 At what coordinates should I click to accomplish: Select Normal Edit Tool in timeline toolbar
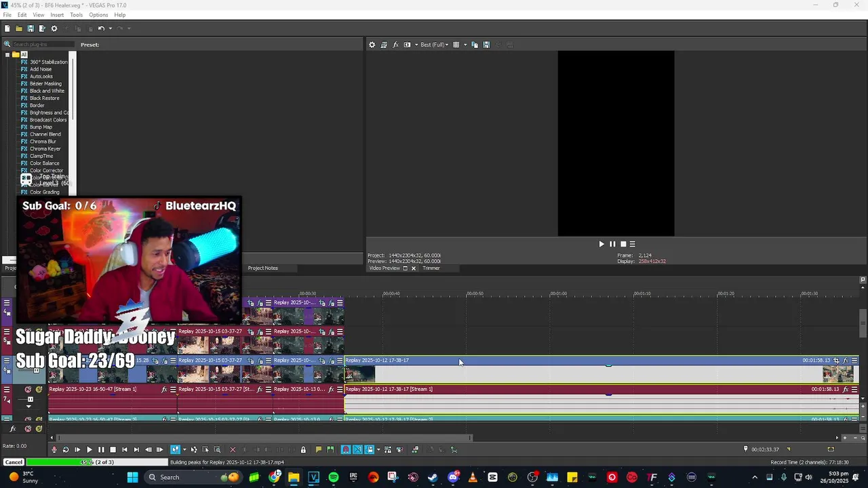coord(175,449)
